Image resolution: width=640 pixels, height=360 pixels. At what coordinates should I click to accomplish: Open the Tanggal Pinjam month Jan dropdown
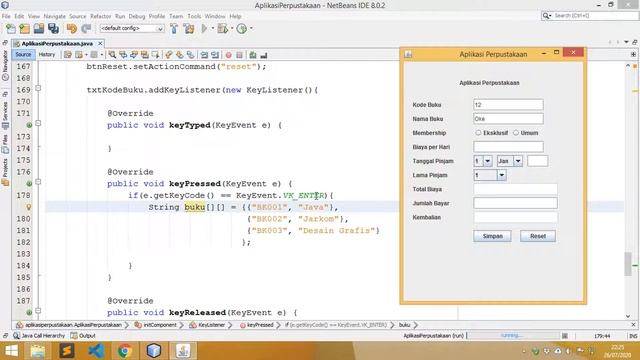click(518, 161)
